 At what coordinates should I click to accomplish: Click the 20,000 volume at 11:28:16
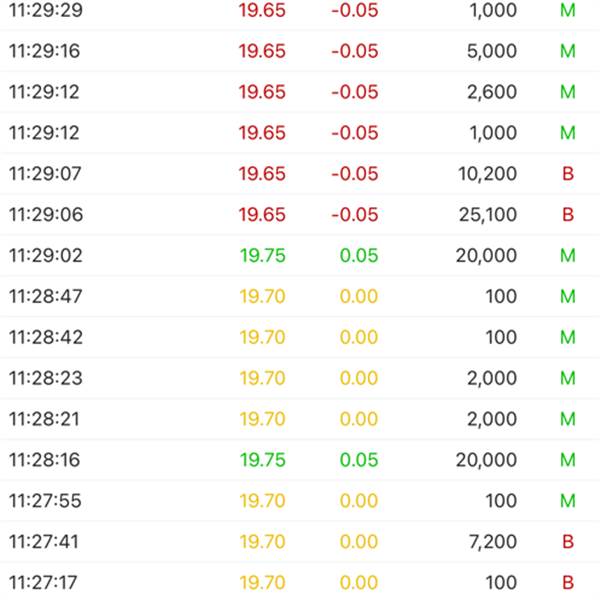click(x=487, y=460)
